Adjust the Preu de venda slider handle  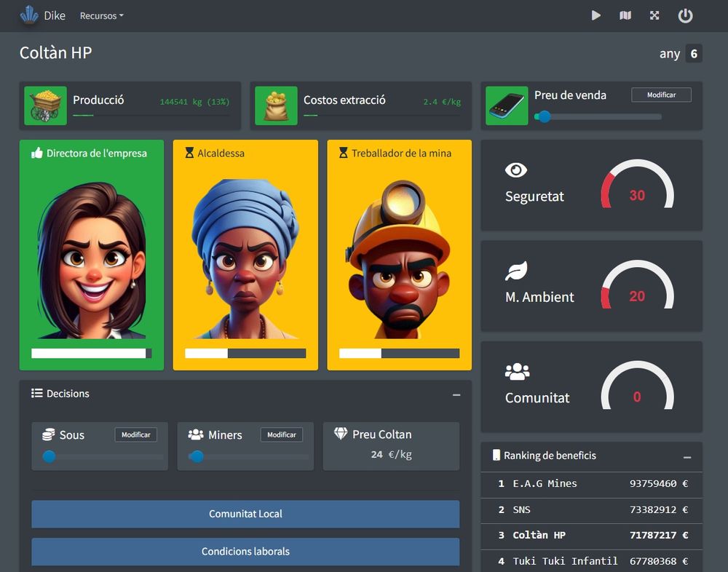[x=544, y=116]
